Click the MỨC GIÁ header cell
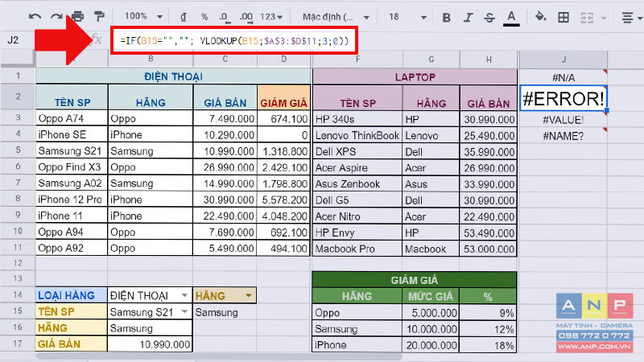644x362 pixels. [431, 296]
